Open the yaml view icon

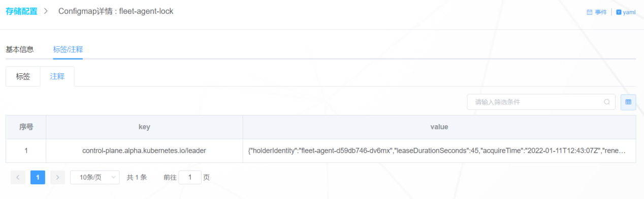click(x=619, y=12)
